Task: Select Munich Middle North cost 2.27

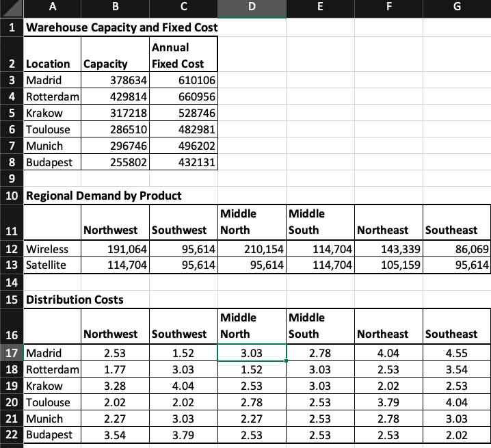Action: 252,419
